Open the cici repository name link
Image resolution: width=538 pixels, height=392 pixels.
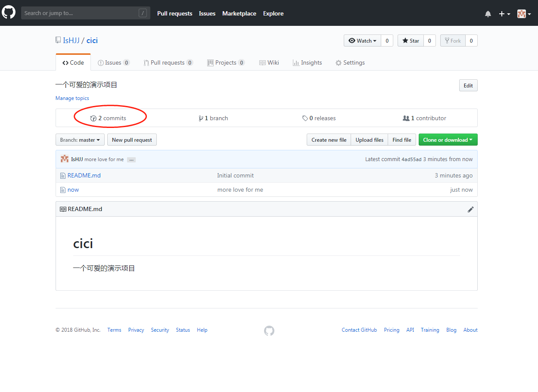pyautogui.click(x=92, y=40)
